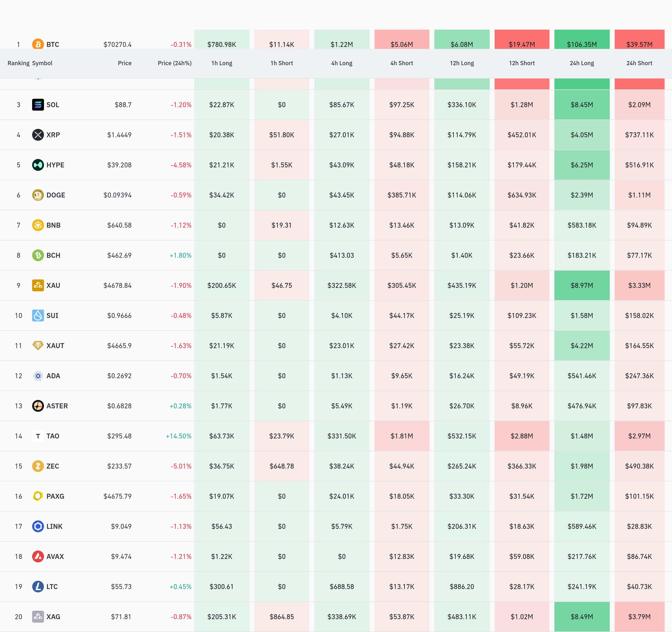Click the Litecoin LTC icon
The image size is (672, 632).
[38, 586]
